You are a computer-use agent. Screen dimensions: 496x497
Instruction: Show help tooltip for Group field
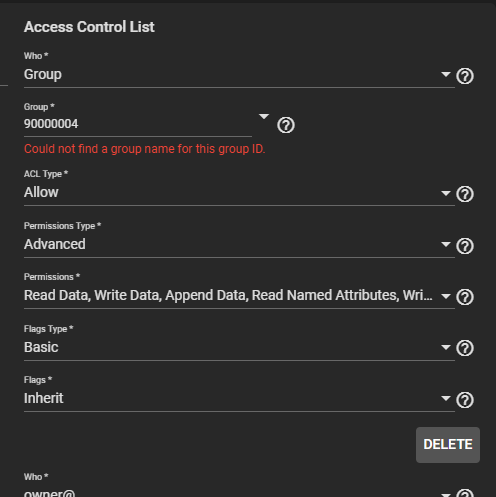[286, 125]
